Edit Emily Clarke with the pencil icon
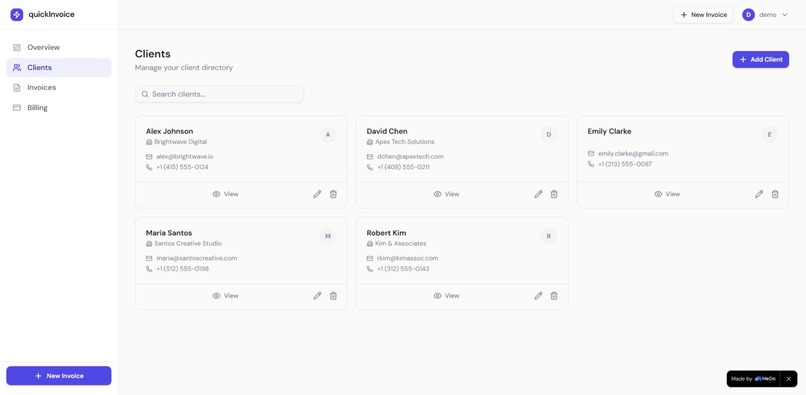Screen dimensions: 806x395 tap(759, 194)
